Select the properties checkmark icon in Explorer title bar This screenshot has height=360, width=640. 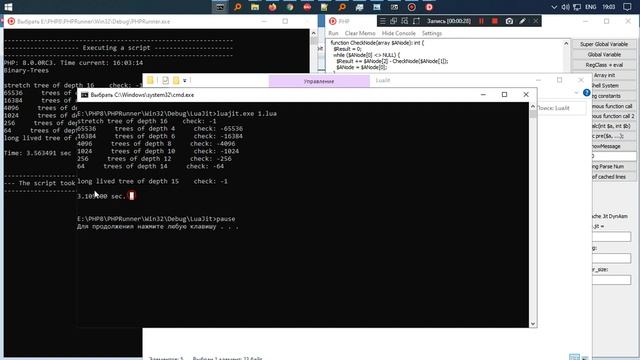point(165,80)
